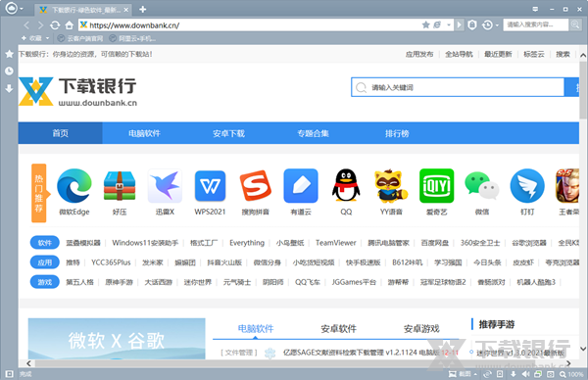Click the blue 游戏 category pill
588x380 pixels.
(x=45, y=282)
